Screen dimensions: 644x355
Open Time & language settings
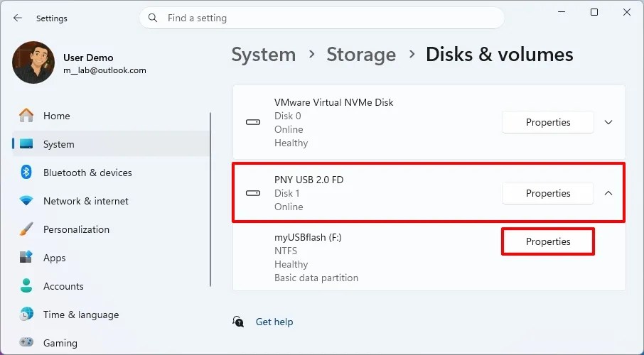coord(111,315)
